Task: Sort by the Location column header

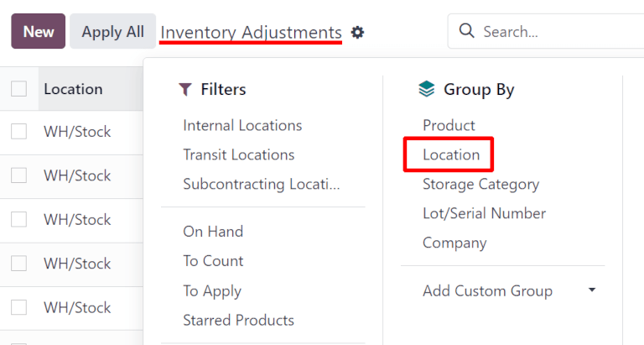Action: [73, 89]
